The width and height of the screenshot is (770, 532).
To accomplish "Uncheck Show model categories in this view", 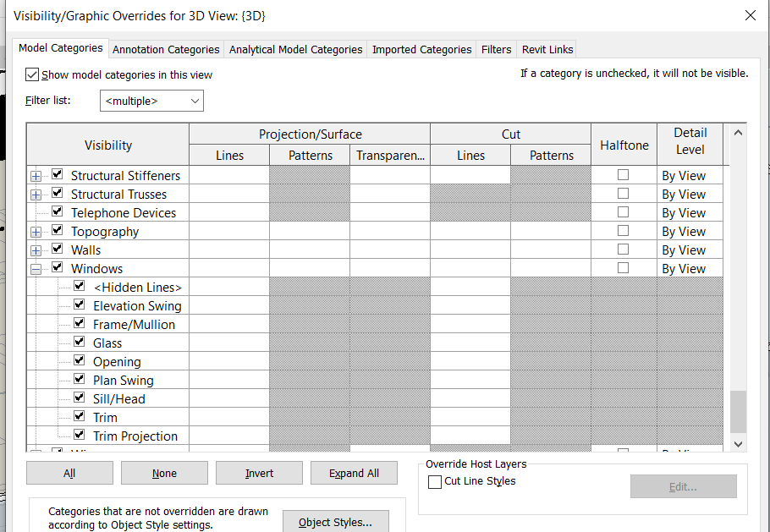I will [x=31, y=74].
